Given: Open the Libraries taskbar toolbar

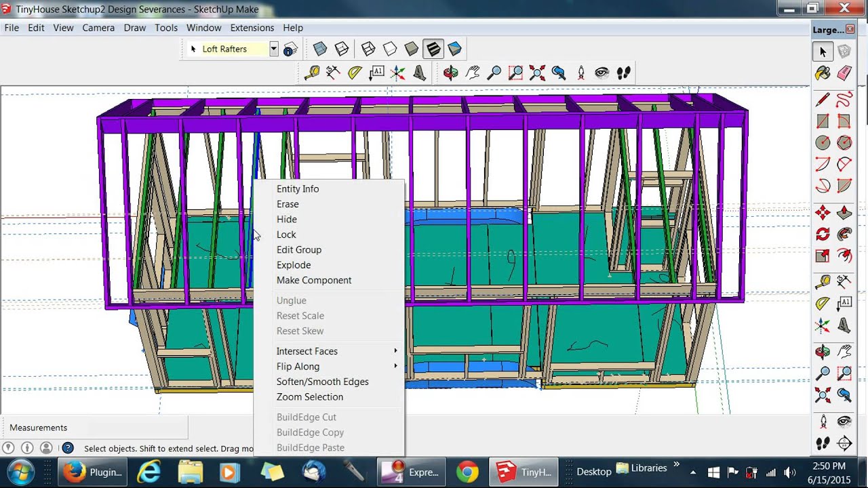Looking at the screenshot, I should (642, 468).
